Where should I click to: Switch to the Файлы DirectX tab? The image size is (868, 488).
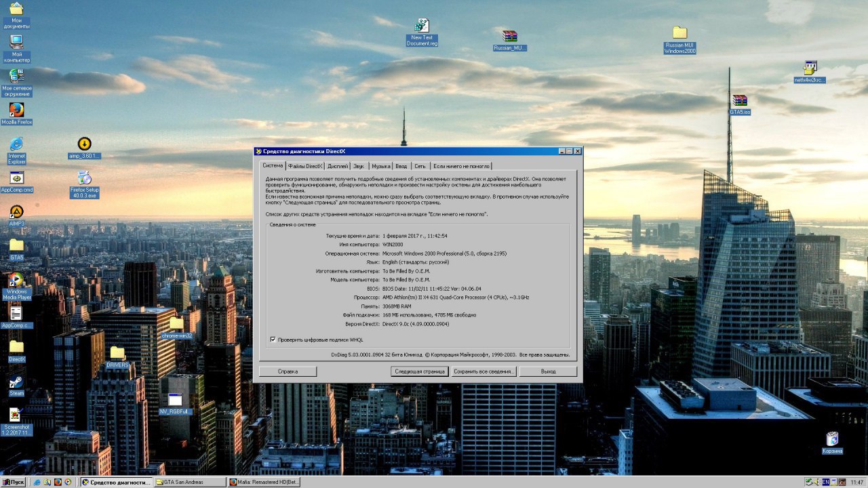304,166
